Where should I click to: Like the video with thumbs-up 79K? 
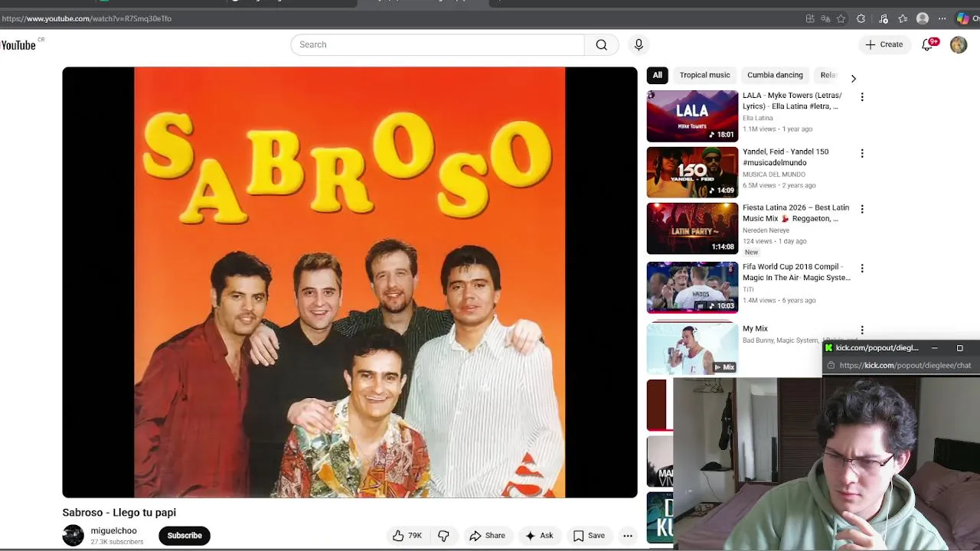407,536
